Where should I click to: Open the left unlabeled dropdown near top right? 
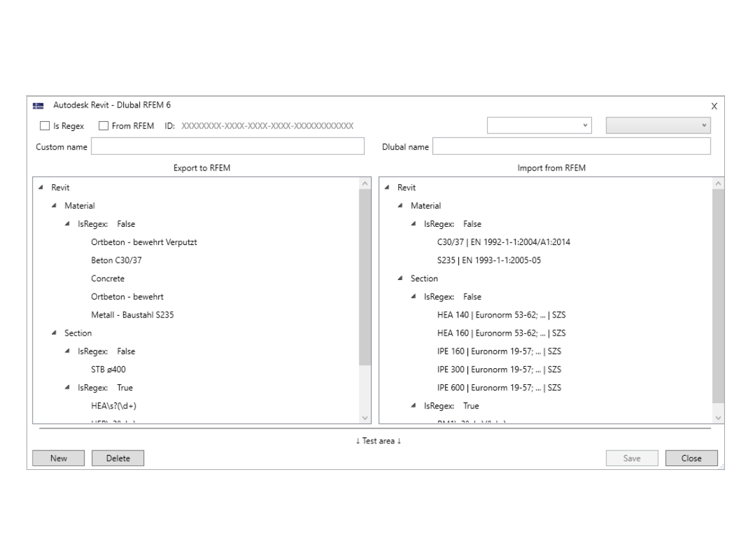586,124
